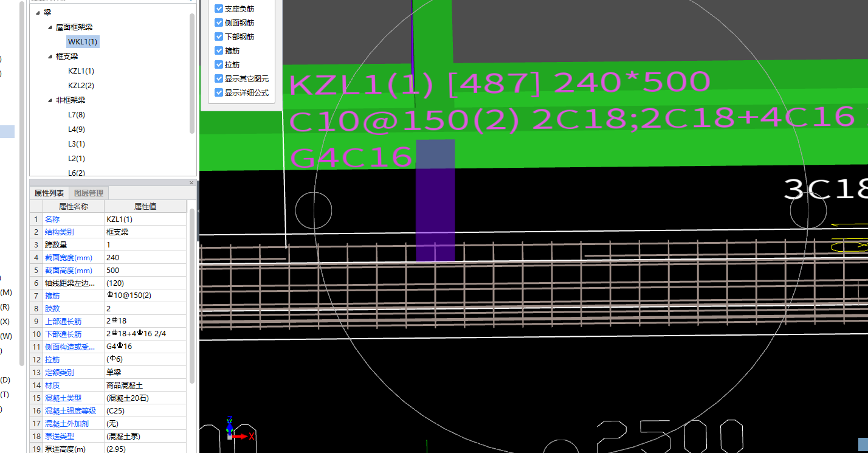This screenshot has width=868, height=453.
Task: Uncheck the 下部钢筋 checkbox
Action: click(x=219, y=37)
